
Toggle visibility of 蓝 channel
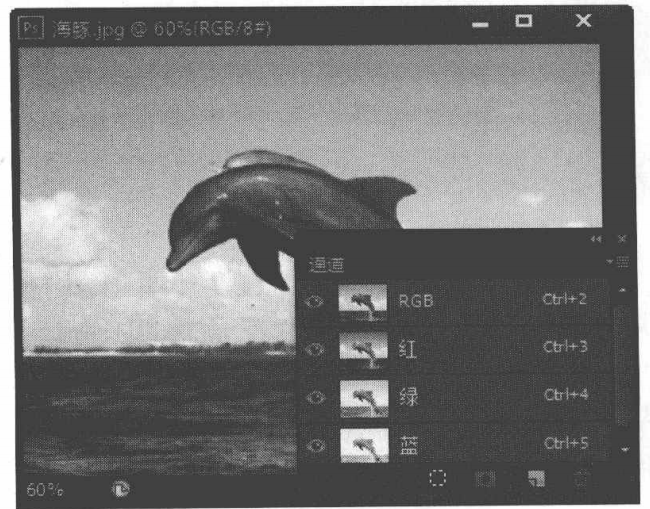pos(316,446)
